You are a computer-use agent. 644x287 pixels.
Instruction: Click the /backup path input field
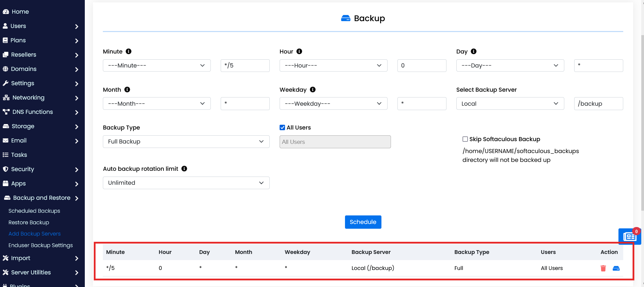click(x=599, y=104)
